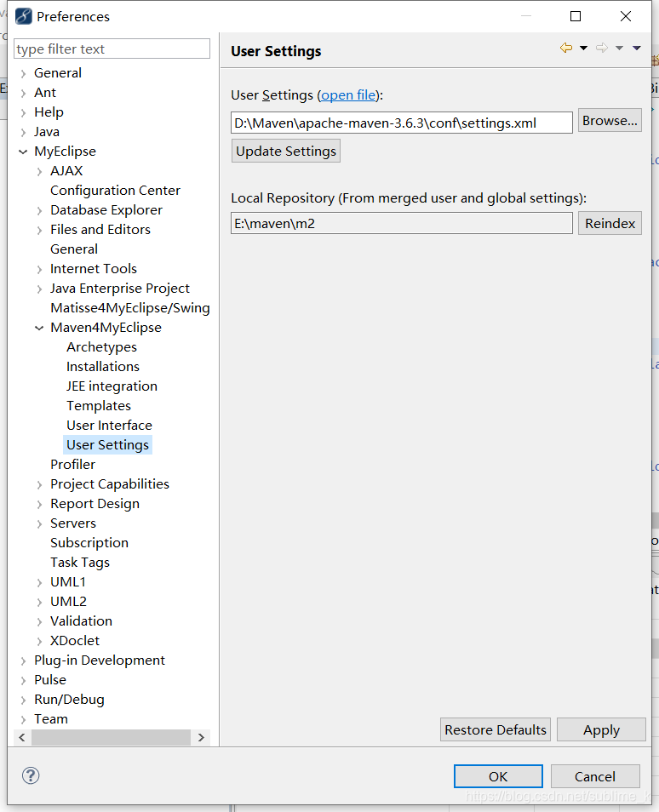Viewport: 659px width, 812px height.
Task: Select Matisse4MyEclipse/Swing item
Action: 130,308
